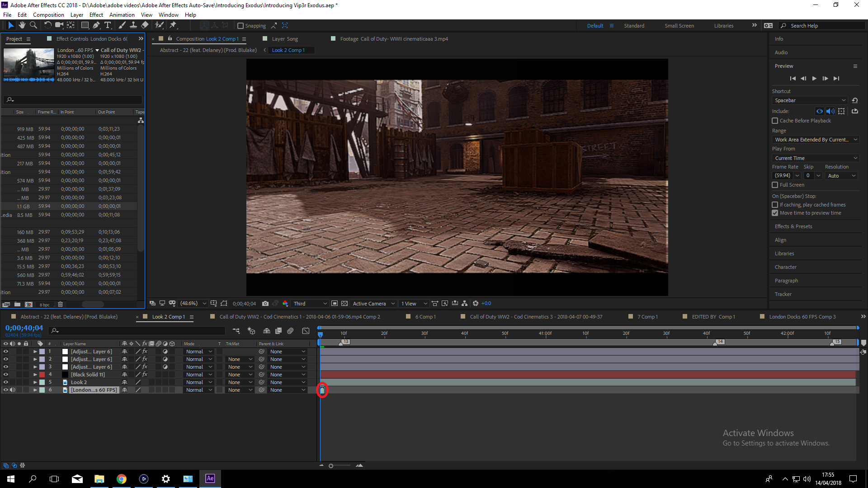Open the Layer Song viewer tab
Image resolution: width=868 pixels, height=488 pixels.
[285, 39]
